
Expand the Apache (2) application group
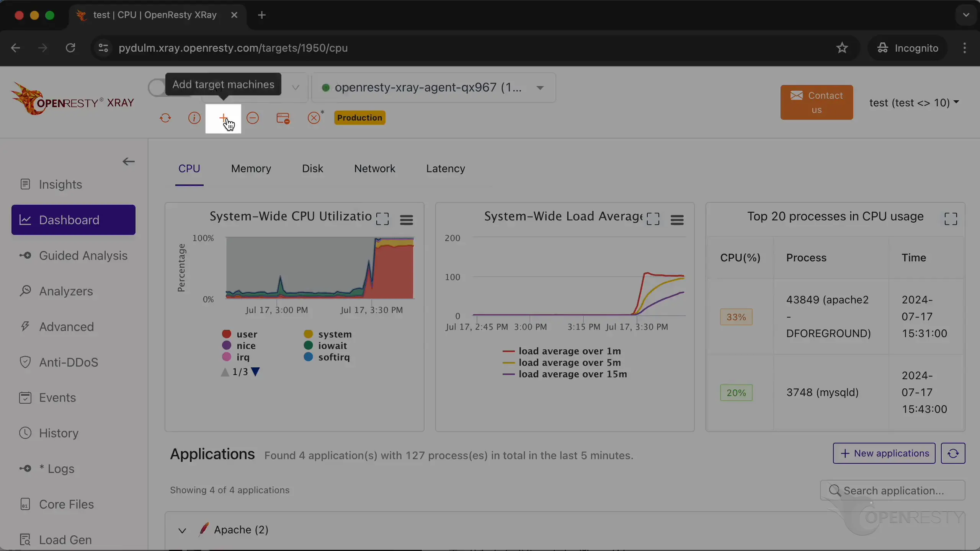pyautogui.click(x=182, y=530)
